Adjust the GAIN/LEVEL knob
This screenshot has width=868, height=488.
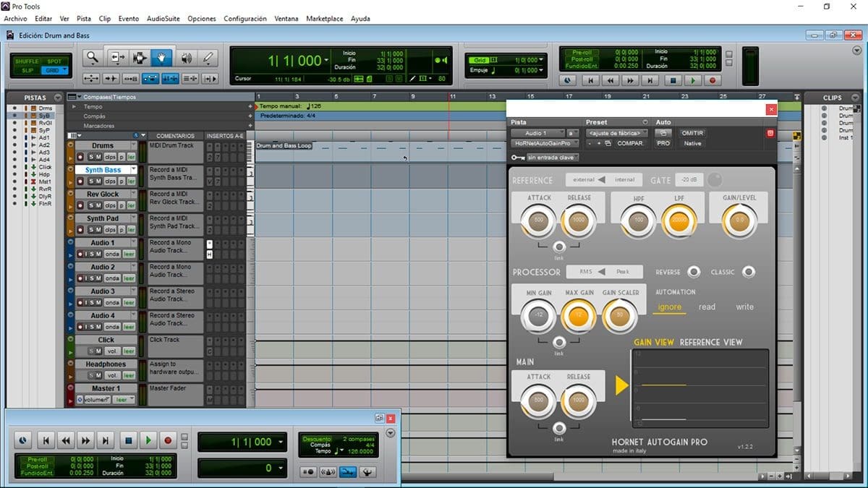pos(739,222)
